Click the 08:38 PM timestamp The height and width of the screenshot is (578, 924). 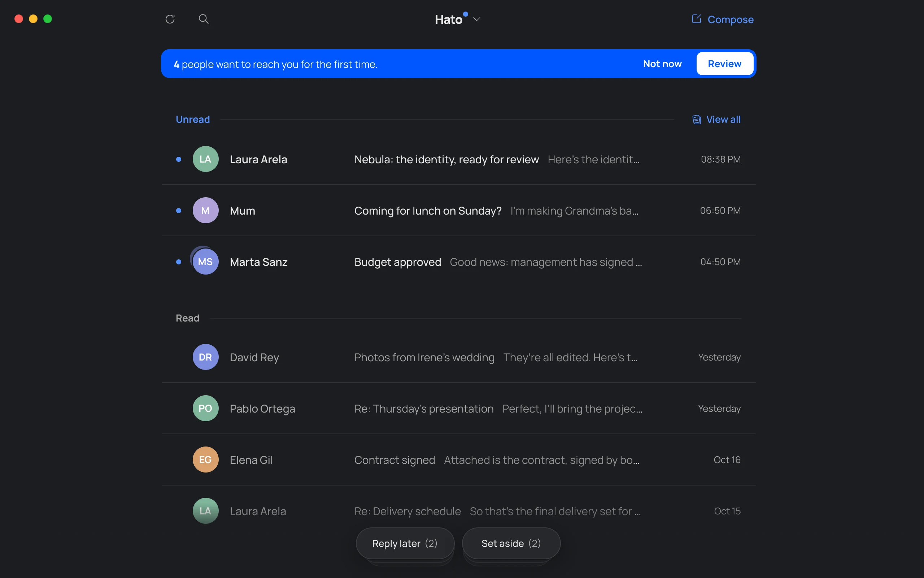point(720,159)
